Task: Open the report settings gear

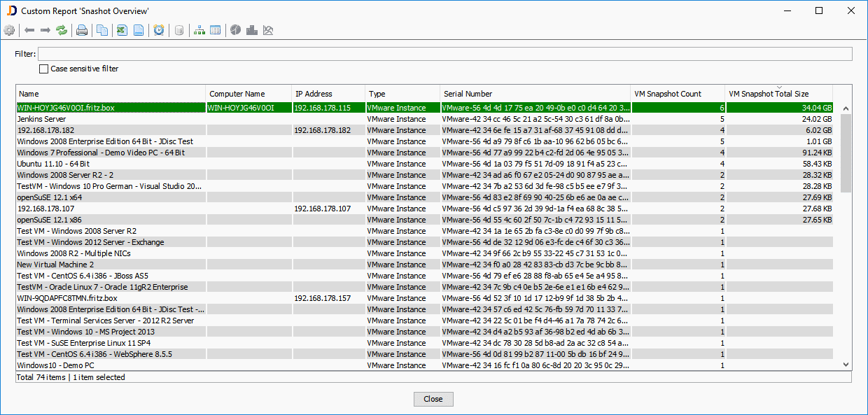Action: (10, 29)
